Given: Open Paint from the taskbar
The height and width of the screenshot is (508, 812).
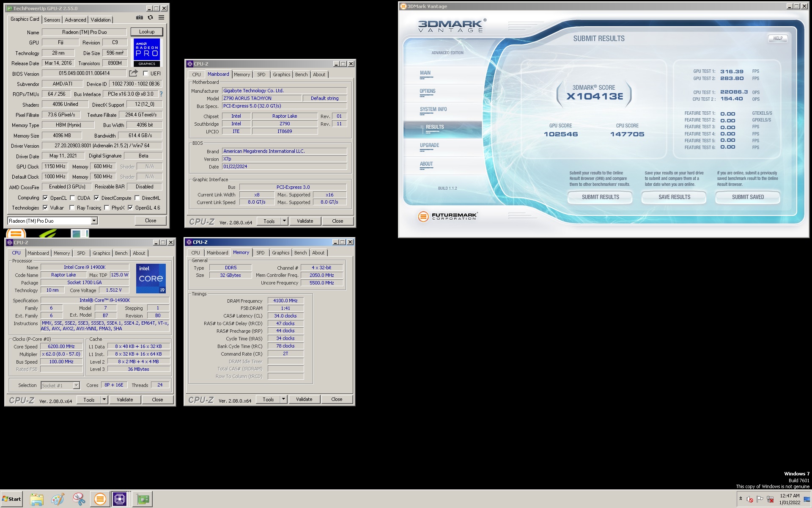Looking at the screenshot, I should 58,499.
